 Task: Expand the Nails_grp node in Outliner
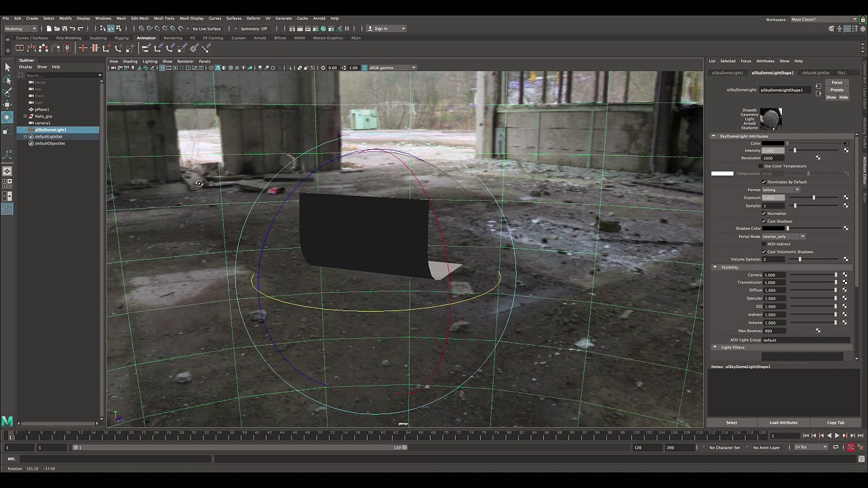[25, 116]
